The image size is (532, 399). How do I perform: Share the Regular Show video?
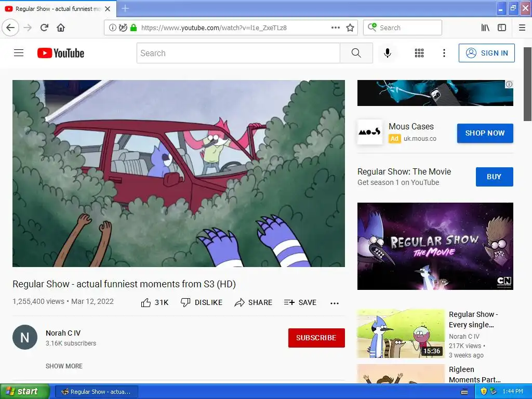pos(254,302)
